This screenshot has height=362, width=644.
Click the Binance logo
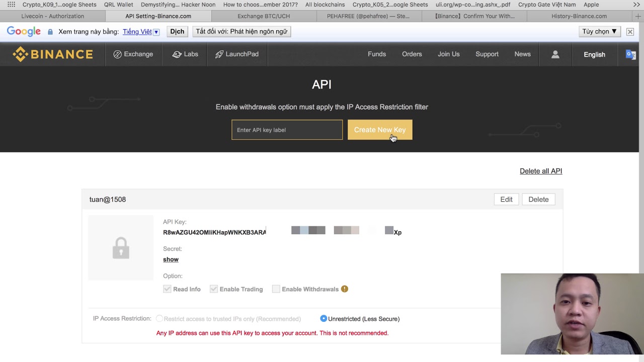[x=53, y=54]
